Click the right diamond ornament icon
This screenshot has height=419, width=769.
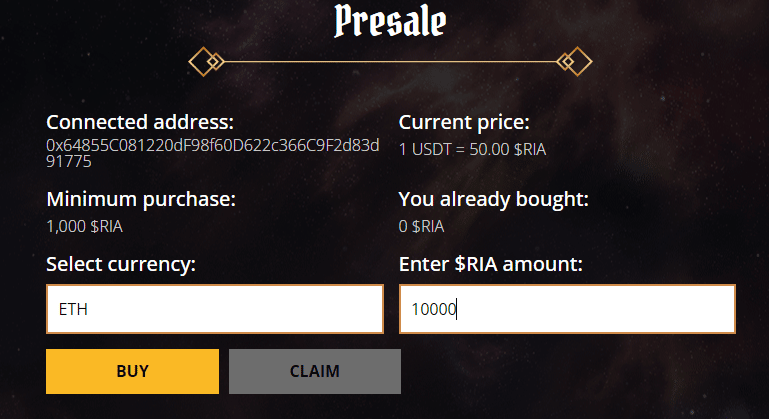coord(574,62)
